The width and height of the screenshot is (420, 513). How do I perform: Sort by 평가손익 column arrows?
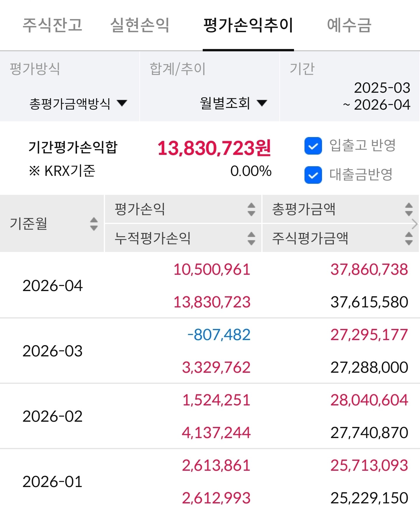pos(251,209)
